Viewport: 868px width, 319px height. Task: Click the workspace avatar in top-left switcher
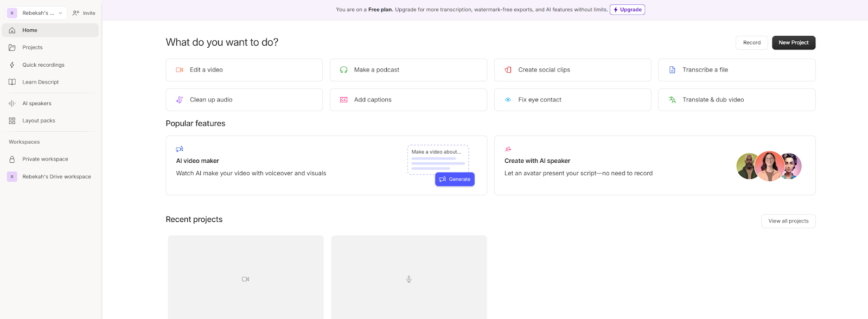click(12, 13)
